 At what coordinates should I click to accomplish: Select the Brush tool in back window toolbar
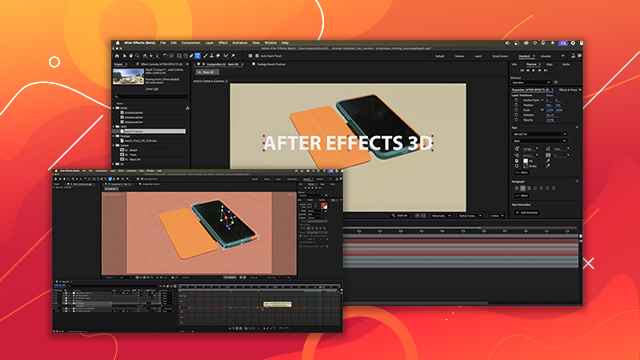point(205,56)
